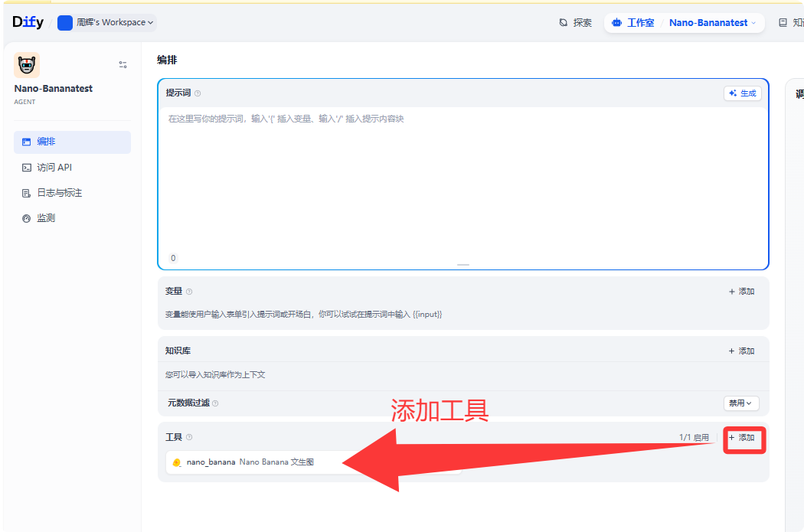Screen dimensions: 804x532
Task: Click inside the 提示词 prompt text area
Action: click(x=459, y=176)
